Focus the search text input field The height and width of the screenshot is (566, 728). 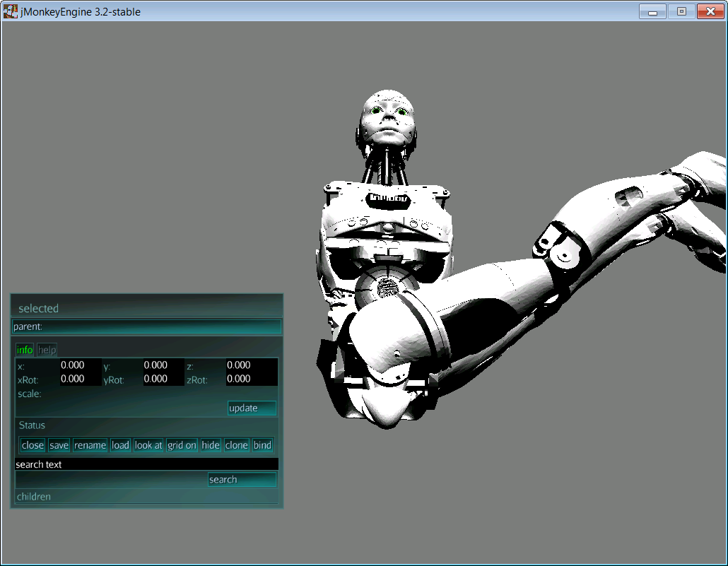(147, 464)
